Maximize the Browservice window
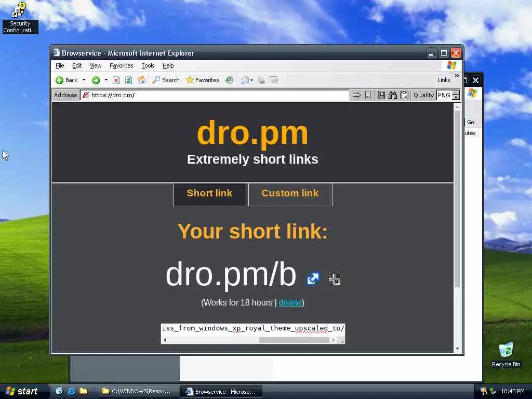Image resolution: width=532 pixels, height=399 pixels. [444, 54]
